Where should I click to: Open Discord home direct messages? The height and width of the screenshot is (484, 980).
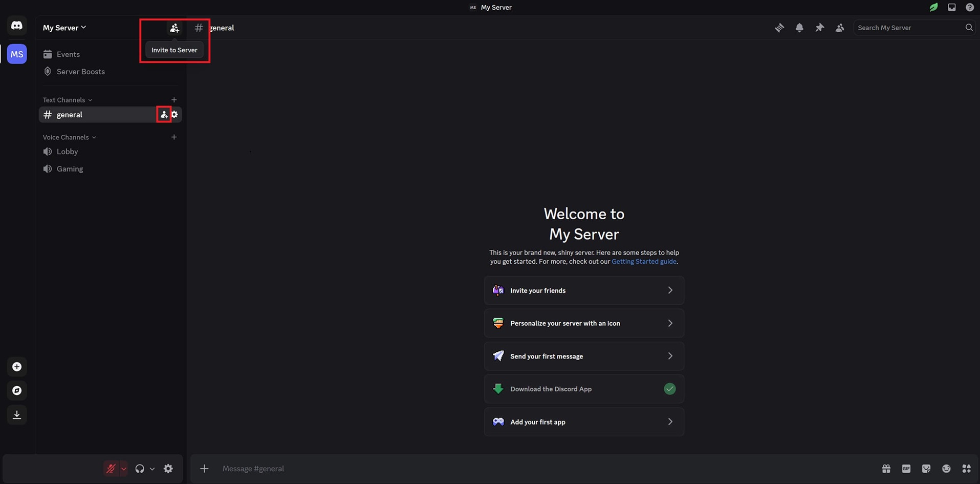[17, 26]
